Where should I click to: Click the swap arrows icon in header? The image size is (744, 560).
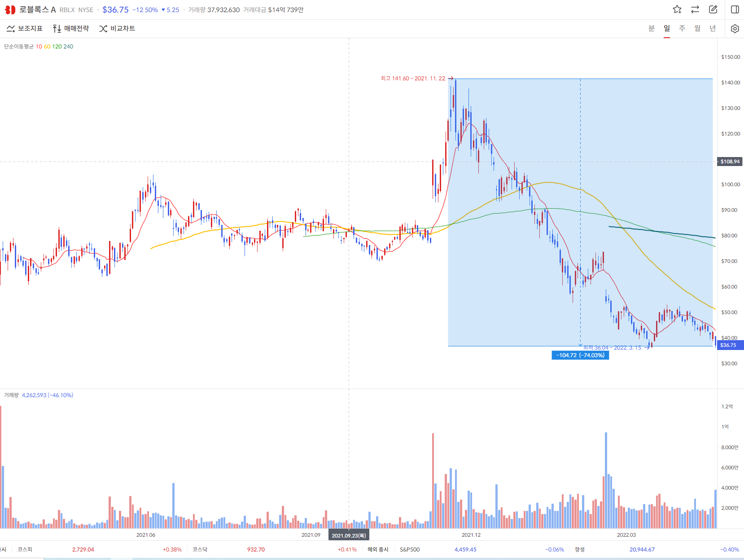[695, 9]
